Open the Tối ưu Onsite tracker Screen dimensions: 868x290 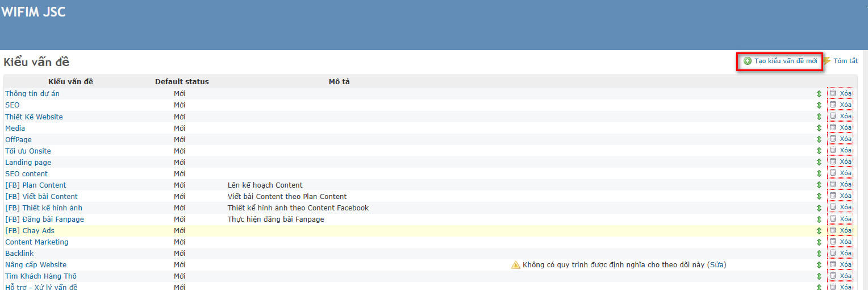coord(28,151)
